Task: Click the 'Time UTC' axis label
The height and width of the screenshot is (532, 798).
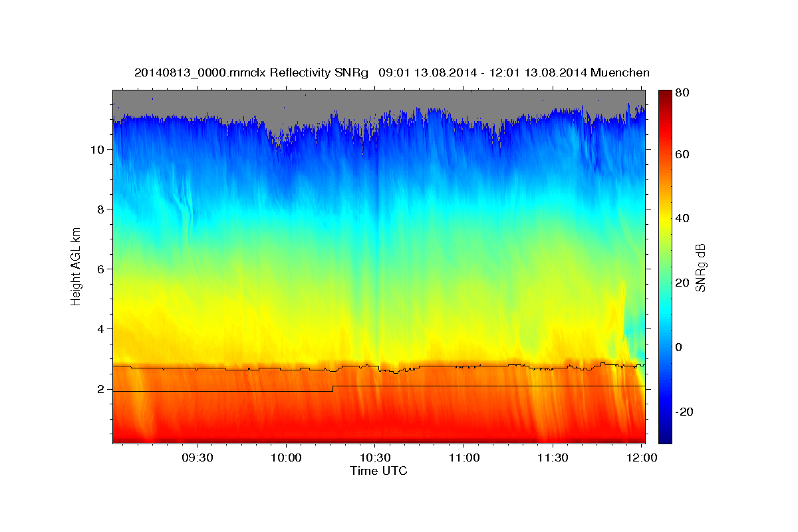Action: tap(378, 471)
